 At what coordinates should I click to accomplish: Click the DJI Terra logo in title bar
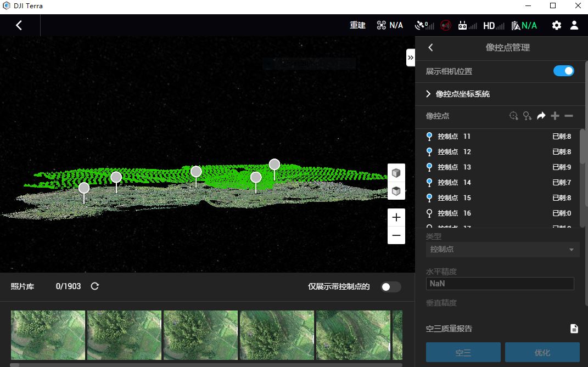click(7, 5)
